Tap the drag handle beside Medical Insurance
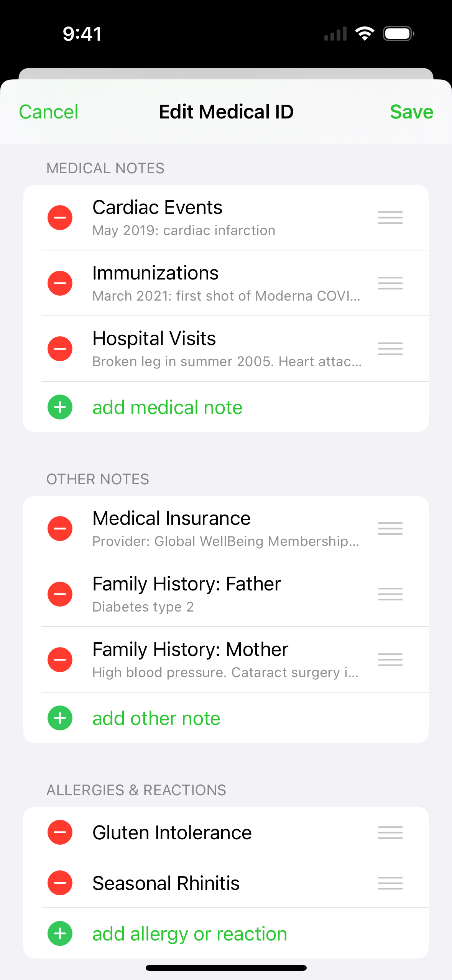The width and height of the screenshot is (452, 980). [390, 529]
